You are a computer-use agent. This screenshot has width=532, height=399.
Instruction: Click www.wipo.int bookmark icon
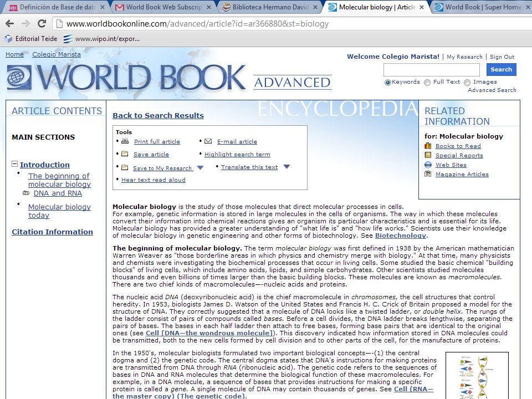pyautogui.click(x=68, y=39)
